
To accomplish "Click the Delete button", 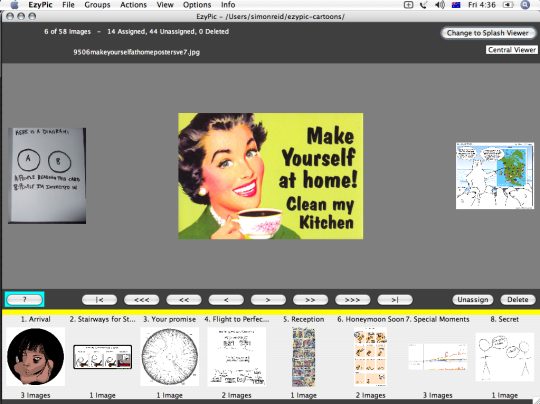I will 518,300.
